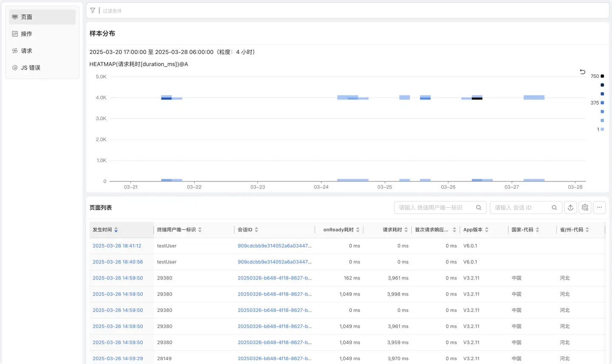The image size is (612, 364).
Task: Sort by 请求耗时 column arrows
Action: (406, 230)
